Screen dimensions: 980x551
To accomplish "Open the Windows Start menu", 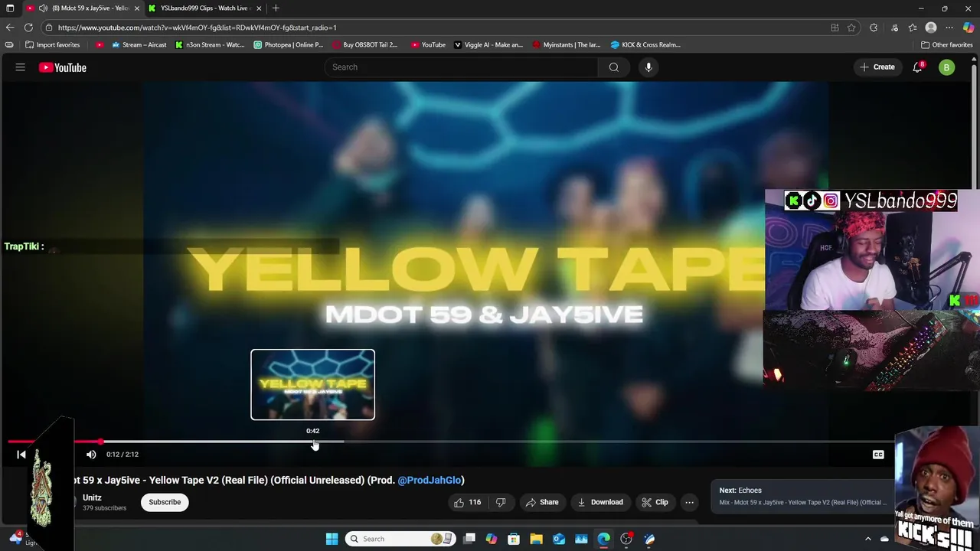I will coord(332,539).
